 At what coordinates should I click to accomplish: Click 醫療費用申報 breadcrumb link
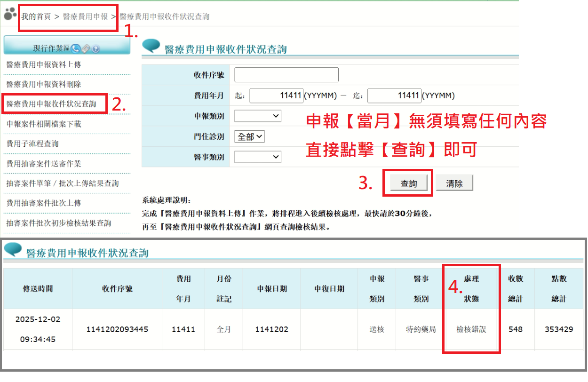pyautogui.click(x=85, y=16)
